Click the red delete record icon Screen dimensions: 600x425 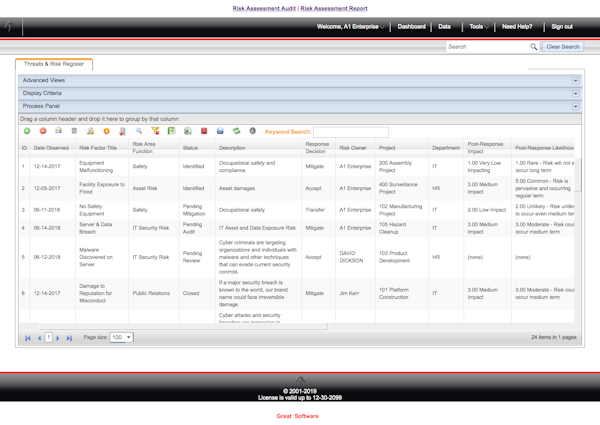(x=43, y=131)
